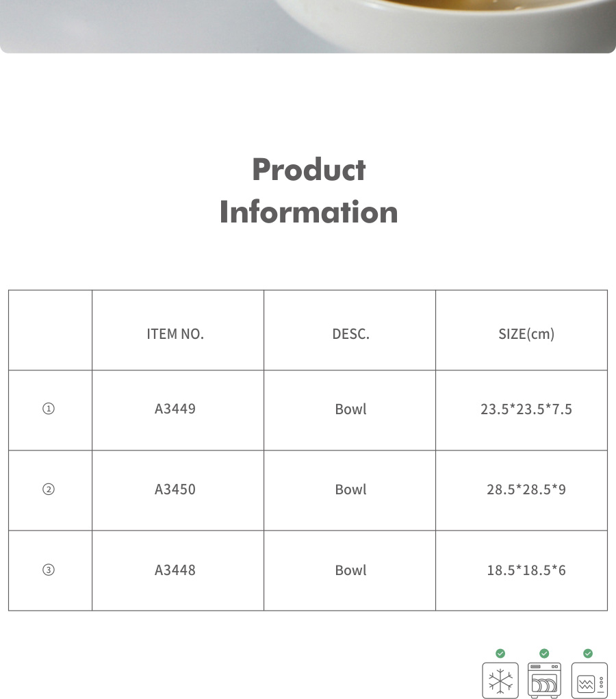Screen dimensions: 616x699
Task: Click item number A3450
Action: 175,490
